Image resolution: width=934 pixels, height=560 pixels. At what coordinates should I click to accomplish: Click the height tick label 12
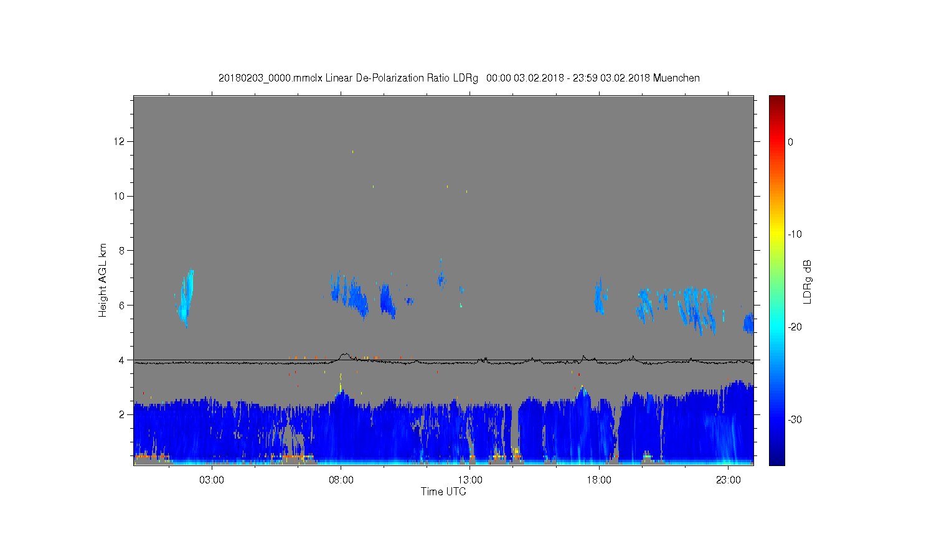tap(120, 141)
